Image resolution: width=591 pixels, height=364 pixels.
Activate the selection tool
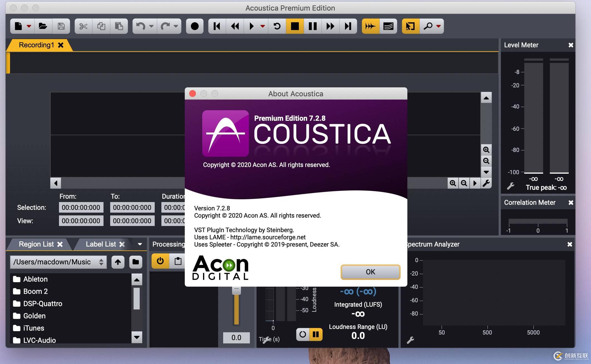click(411, 26)
